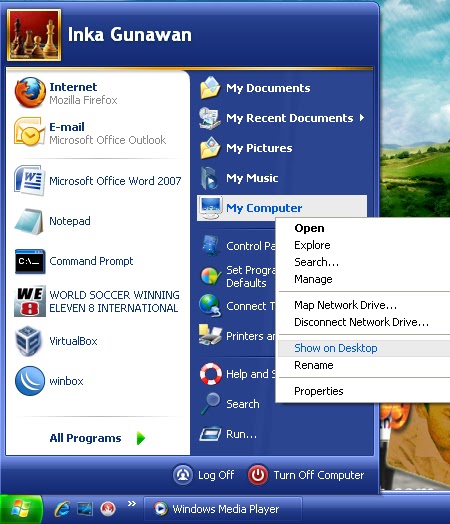Click the My Pictures text label
The height and width of the screenshot is (524, 450).
pyautogui.click(x=259, y=148)
